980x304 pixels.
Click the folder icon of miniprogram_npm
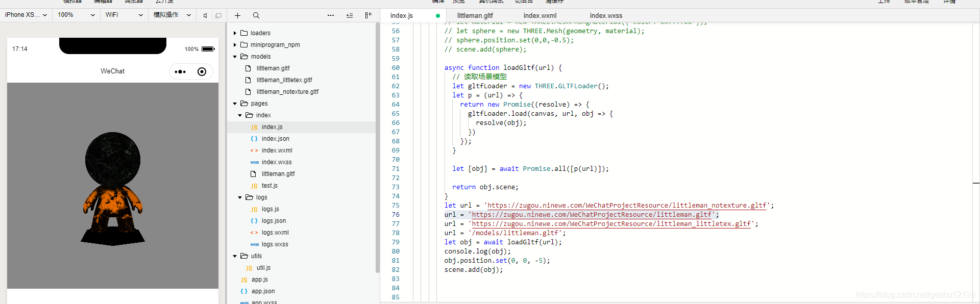point(244,44)
